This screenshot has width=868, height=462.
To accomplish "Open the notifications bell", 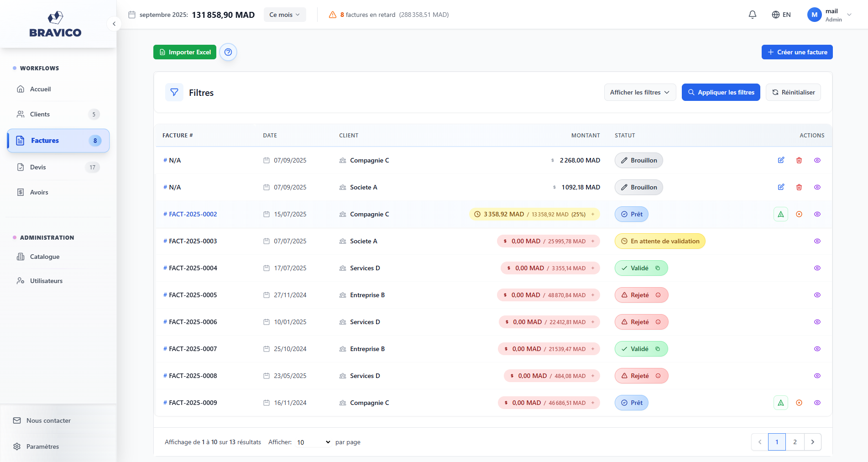I will 753,15.
